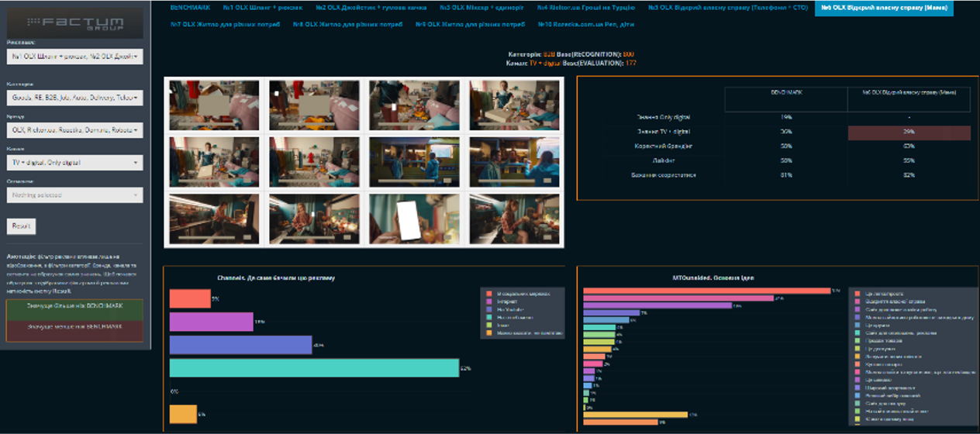Screen dimensions: 980x434
Task: Click the Result button
Action: (x=21, y=226)
